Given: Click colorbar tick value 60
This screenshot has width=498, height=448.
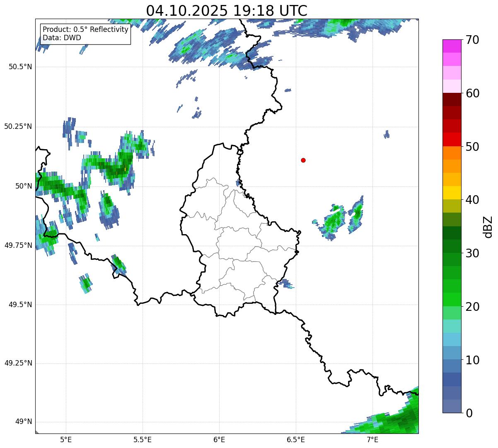Looking at the screenshot, I should click(472, 93).
